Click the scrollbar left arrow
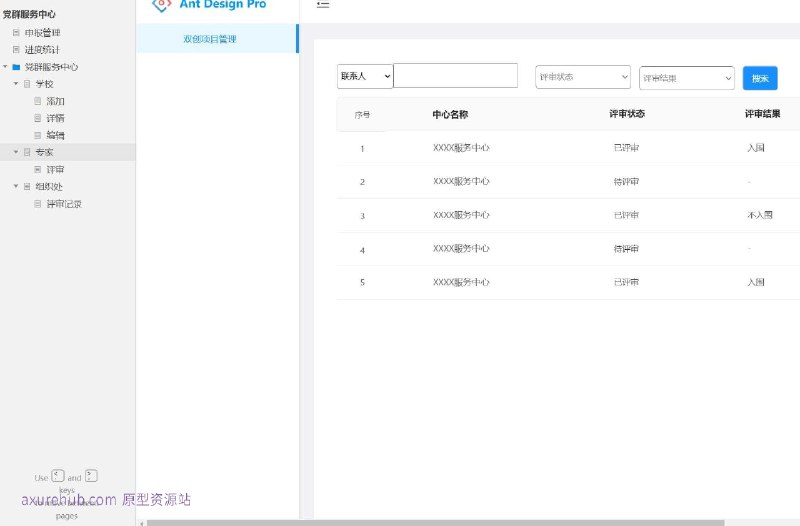This screenshot has height=526, width=800. coord(142,523)
